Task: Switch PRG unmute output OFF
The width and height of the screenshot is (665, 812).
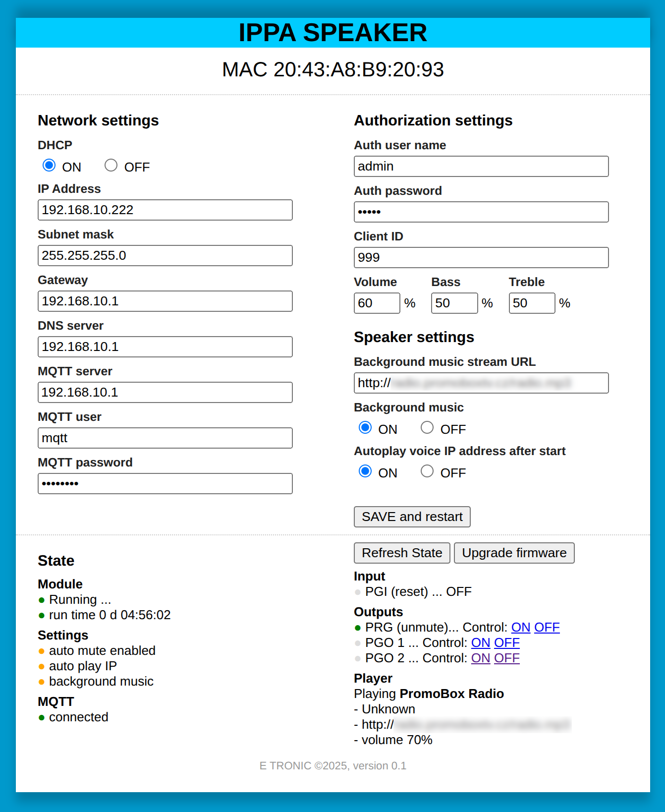Action: coord(547,628)
